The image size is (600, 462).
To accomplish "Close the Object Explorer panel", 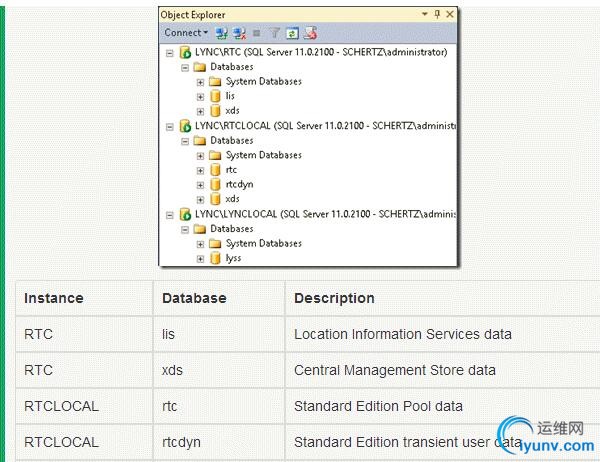I will coord(450,14).
